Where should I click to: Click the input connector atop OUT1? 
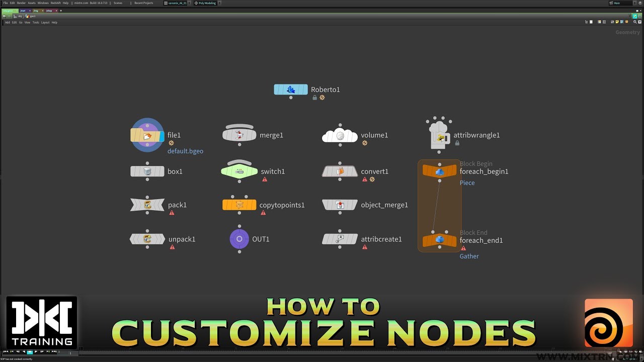[x=239, y=227]
